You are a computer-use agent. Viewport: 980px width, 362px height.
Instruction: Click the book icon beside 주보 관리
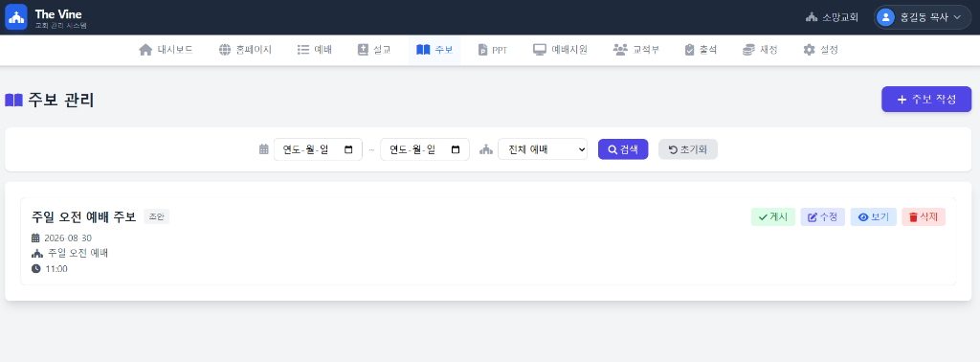pyautogui.click(x=13, y=100)
